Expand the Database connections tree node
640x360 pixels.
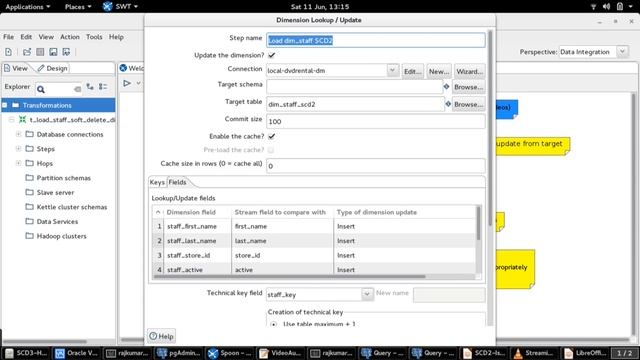(18, 134)
